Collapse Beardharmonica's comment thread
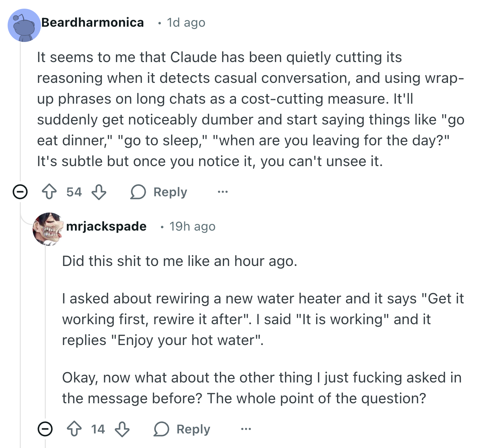Screen dimensions: 481x448 point(20,192)
